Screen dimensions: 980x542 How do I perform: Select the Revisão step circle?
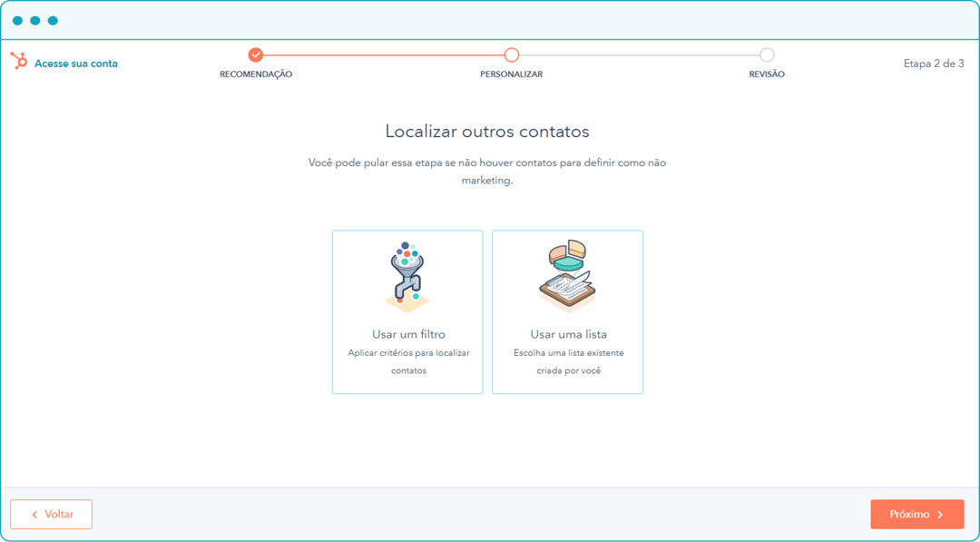(767, 55)
